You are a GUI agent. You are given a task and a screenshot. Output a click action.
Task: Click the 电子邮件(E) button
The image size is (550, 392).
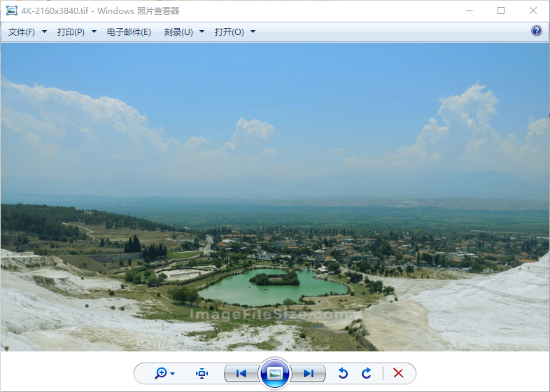pyautogui.click(x=129, y=32)
